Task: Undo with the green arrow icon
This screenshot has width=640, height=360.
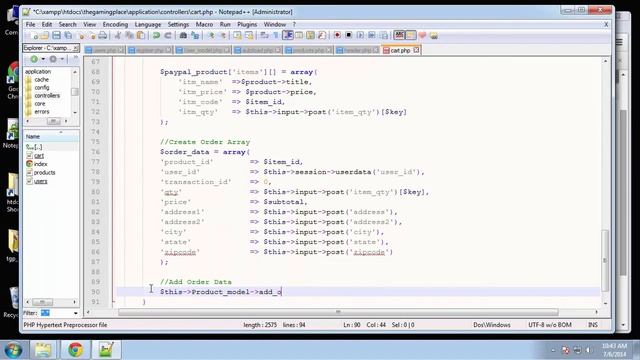Action: [x=156, y=36]
